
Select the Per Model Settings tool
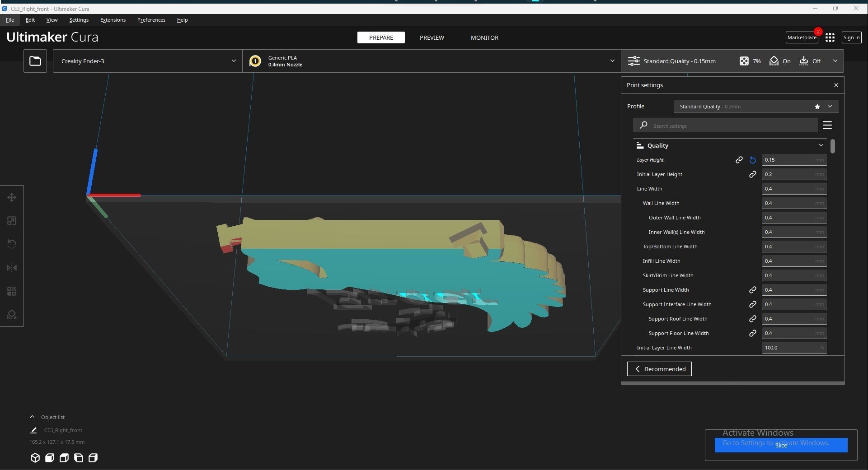coord(12,291)
